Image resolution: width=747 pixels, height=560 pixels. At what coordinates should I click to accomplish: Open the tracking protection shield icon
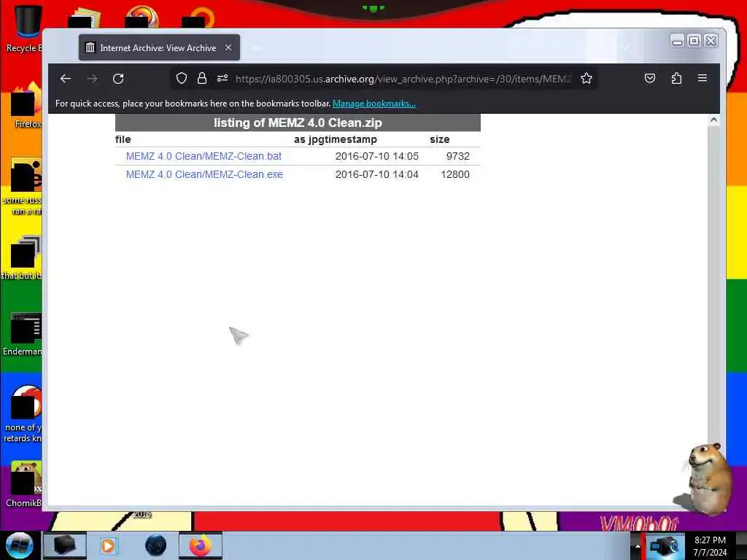click(182, 78)
